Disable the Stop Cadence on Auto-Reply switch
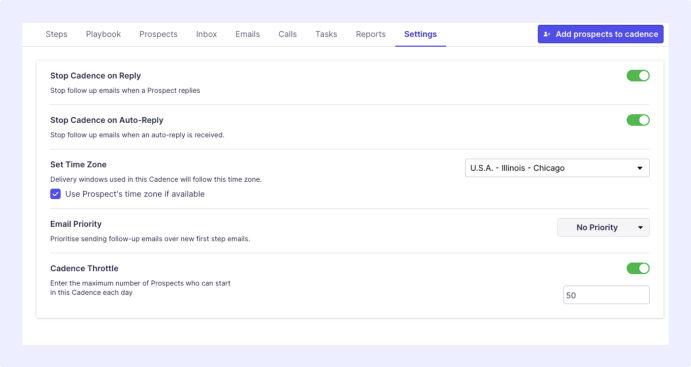Viewport: 691px width, 367px height. click(638, 120)
